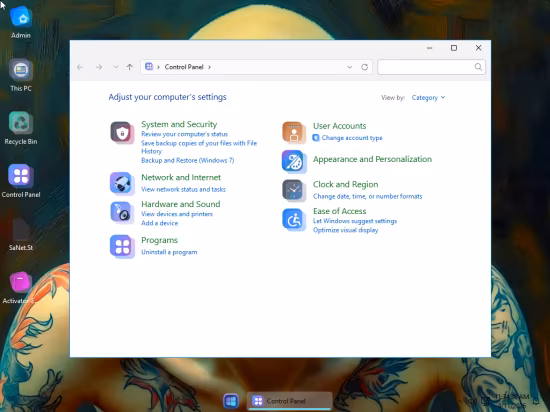Open the Programs category icon
The image size is (550, 412).
[x=122, y=246]
